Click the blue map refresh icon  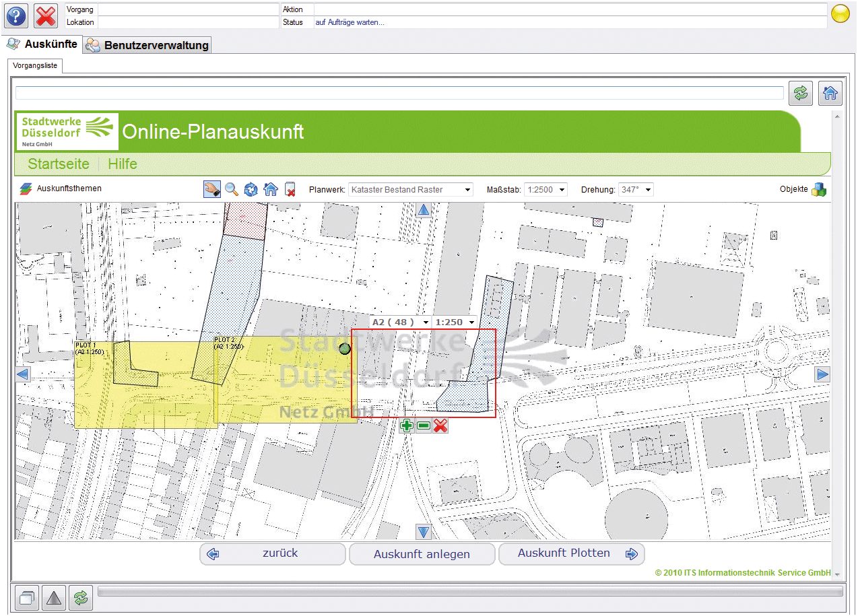pos(251,189)
